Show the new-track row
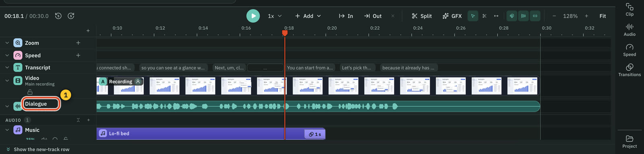This screenshot has width=644, height=154. coord(37,149)
